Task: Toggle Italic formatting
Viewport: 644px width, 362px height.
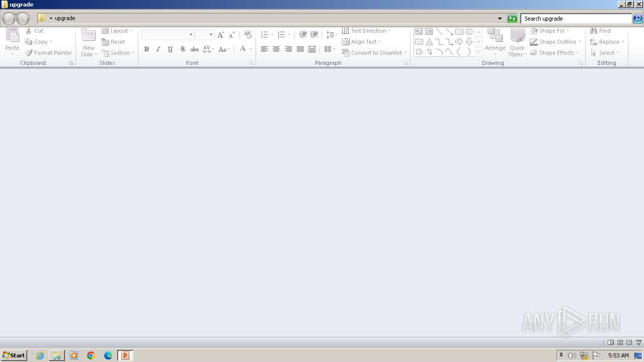Action: point(158,49)
